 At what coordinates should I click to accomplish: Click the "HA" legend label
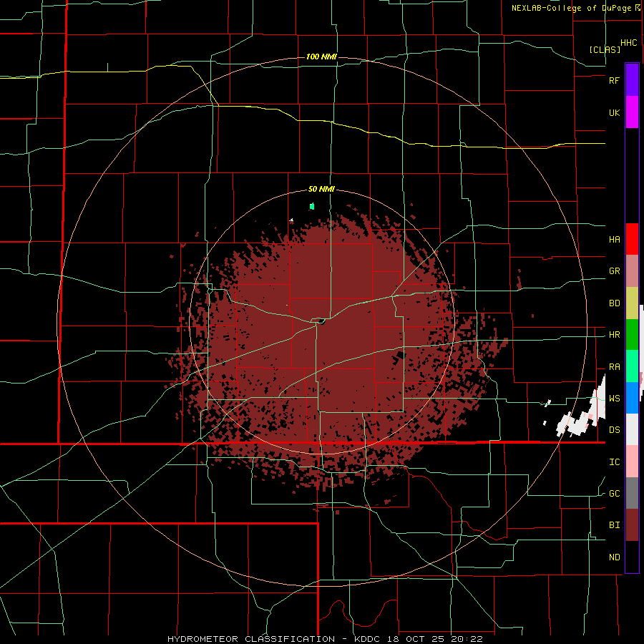tap(614, 240)
